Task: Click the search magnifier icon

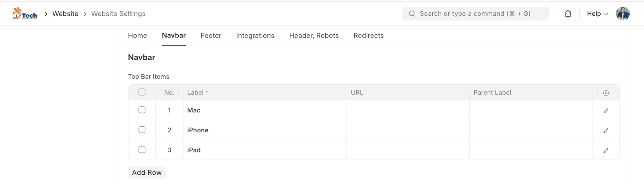Action: 412,14
